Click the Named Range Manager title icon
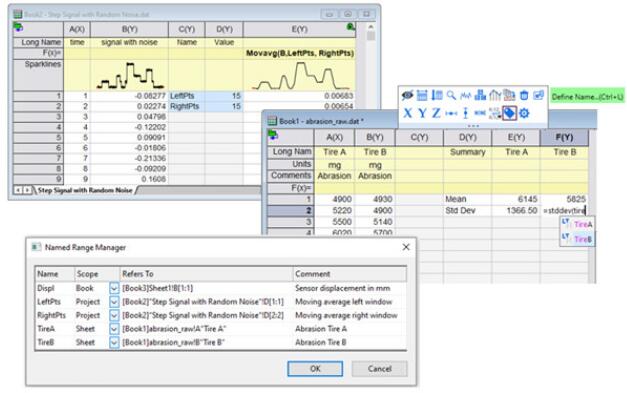The image size is (627, 393). (36, 247)
